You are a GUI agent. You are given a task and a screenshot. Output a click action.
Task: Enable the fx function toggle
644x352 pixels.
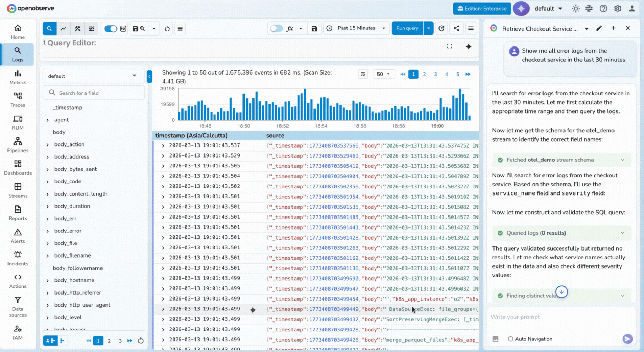tap(277, 28)
